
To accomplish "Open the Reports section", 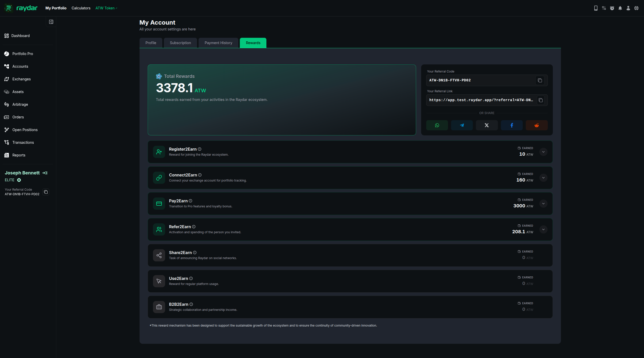I will pyautogui.click(x=19, y=155).
